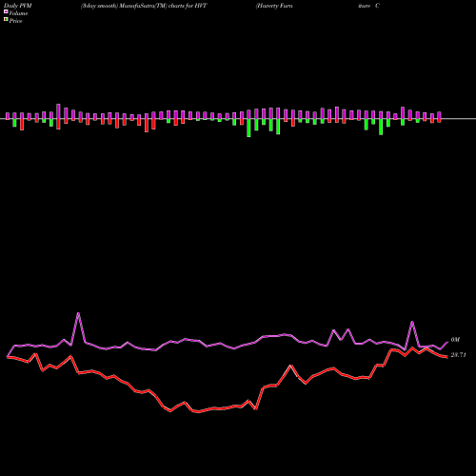Click the magenta Volume legend swatch

click(x=6, y=12)
